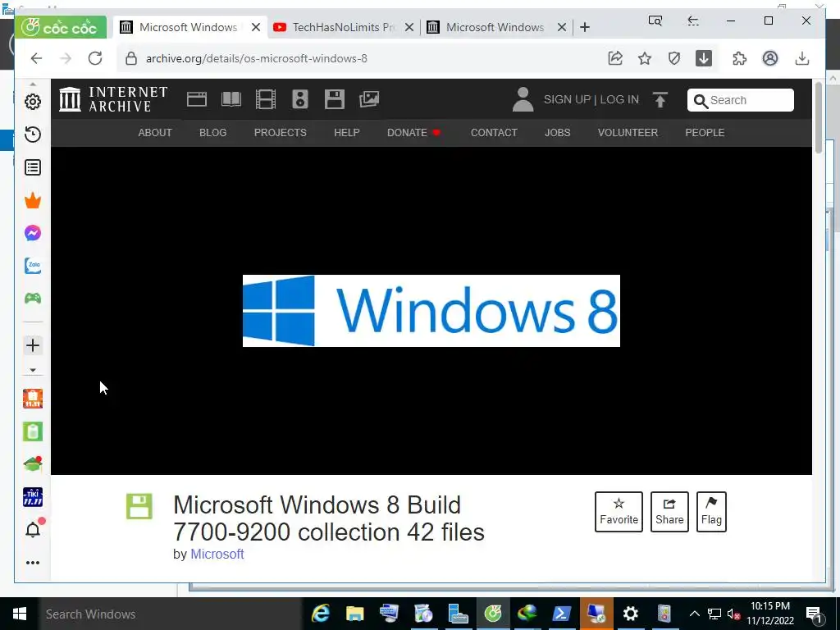
Task: Open the BLOG menu item
Action: click(x=212, y=133)
